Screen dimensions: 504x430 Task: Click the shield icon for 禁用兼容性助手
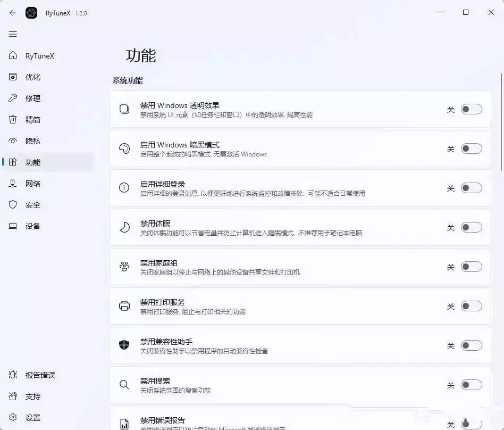coord(124,345)
